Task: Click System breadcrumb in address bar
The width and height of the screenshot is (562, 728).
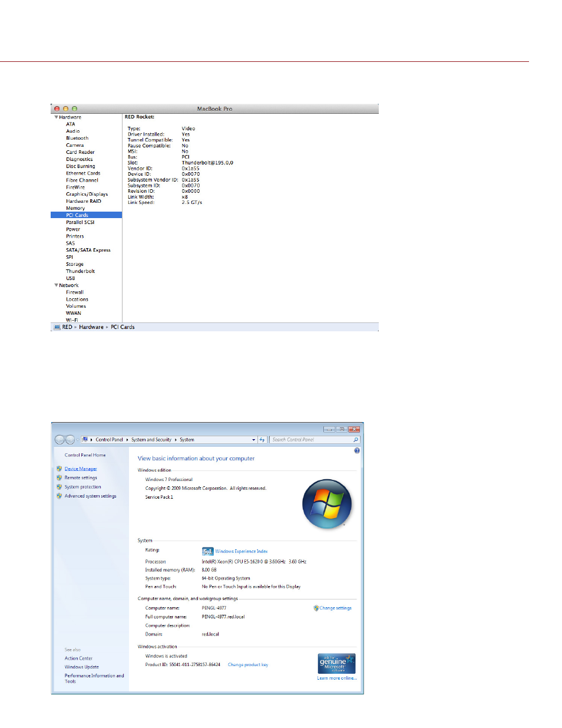Action: point(187,440)
